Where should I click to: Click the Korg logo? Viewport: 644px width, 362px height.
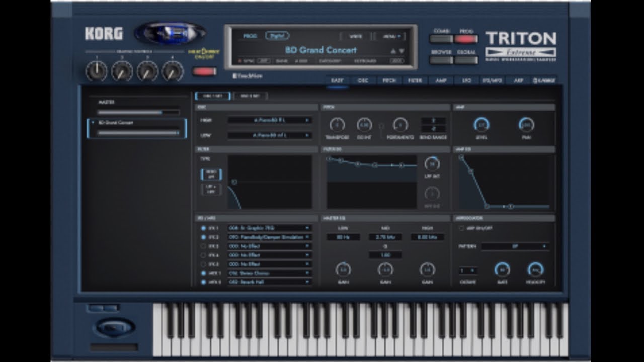pyautogui.click(x=104, y=34)
